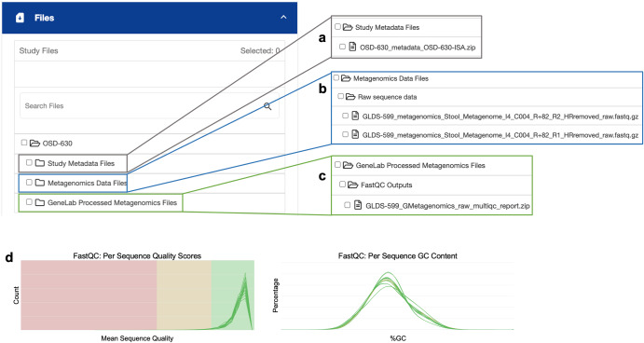This screenshot has width=644, height=343.
Task: Select the Raw sequence data label
Action: (x=388, y=97)
